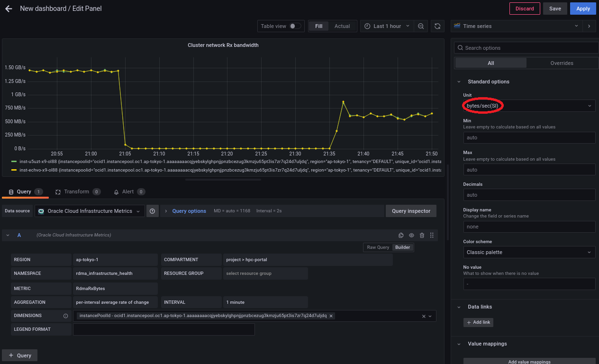Image resolution: width=599 pixels, height=364 pixels.
Task: Toggle the Table view switch
Action: [x=295, y=26]
